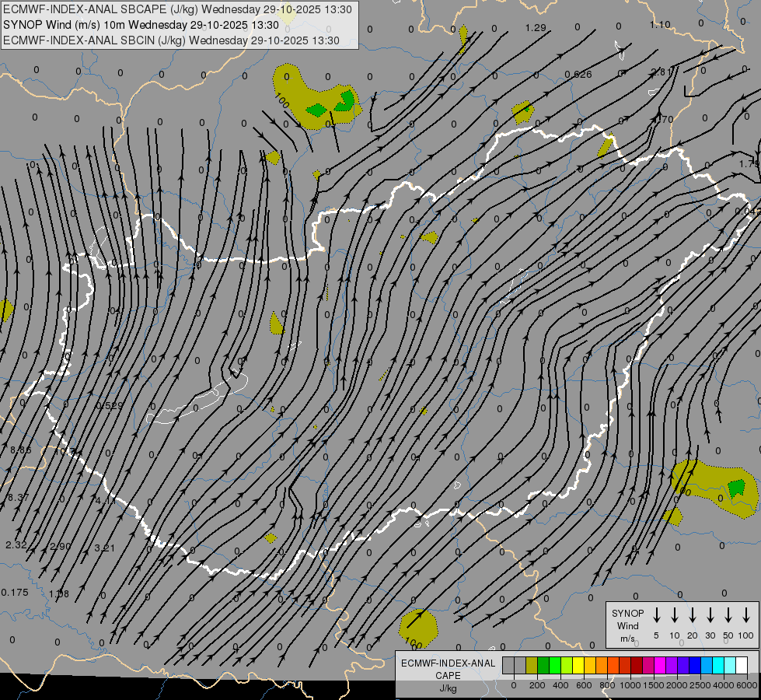The width and height of the screenshot is (761, 700).
Task: Click the 1500 tick on CAPE scale
Action: pyautogui.click(x=654, y=685)
